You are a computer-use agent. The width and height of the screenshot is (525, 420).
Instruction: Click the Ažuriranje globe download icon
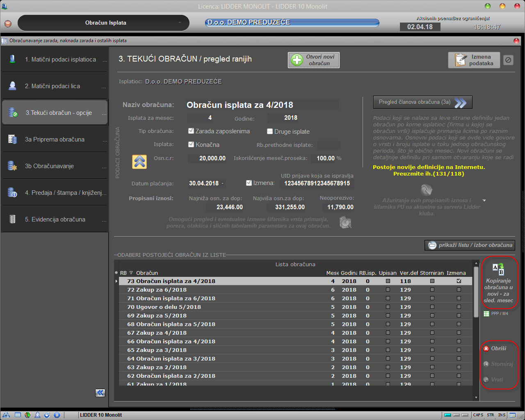pos(427,190)
